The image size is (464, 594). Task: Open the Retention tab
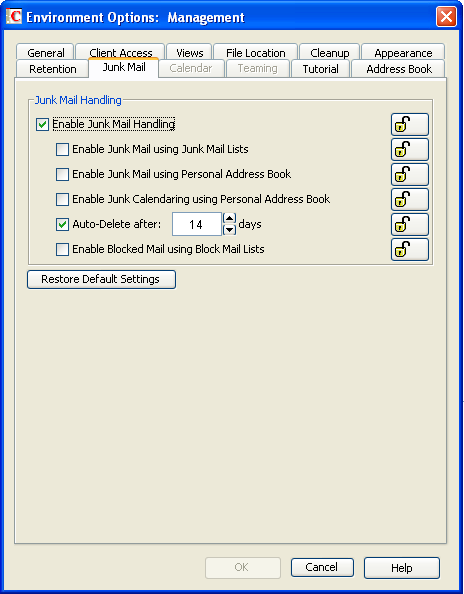(x=53, y=69)
